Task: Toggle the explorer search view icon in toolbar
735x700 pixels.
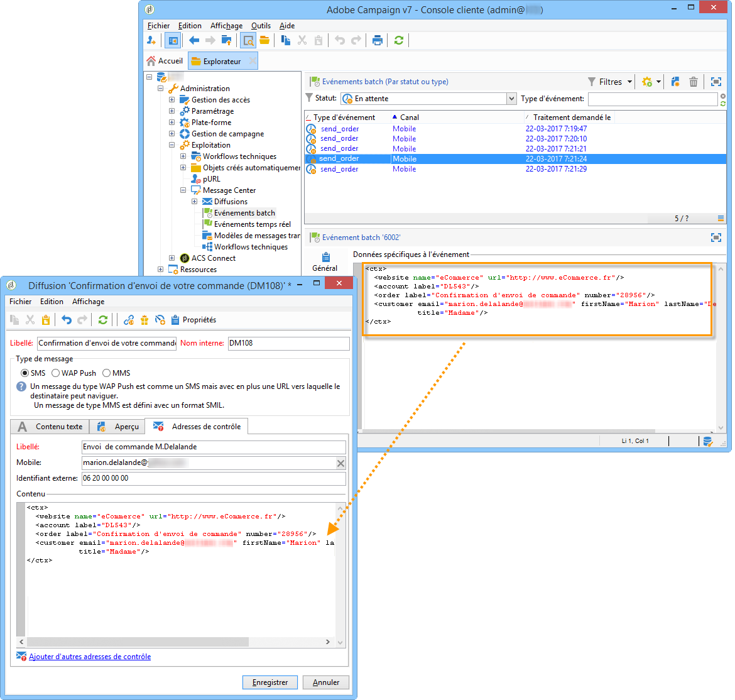Action: coord(248,41)
